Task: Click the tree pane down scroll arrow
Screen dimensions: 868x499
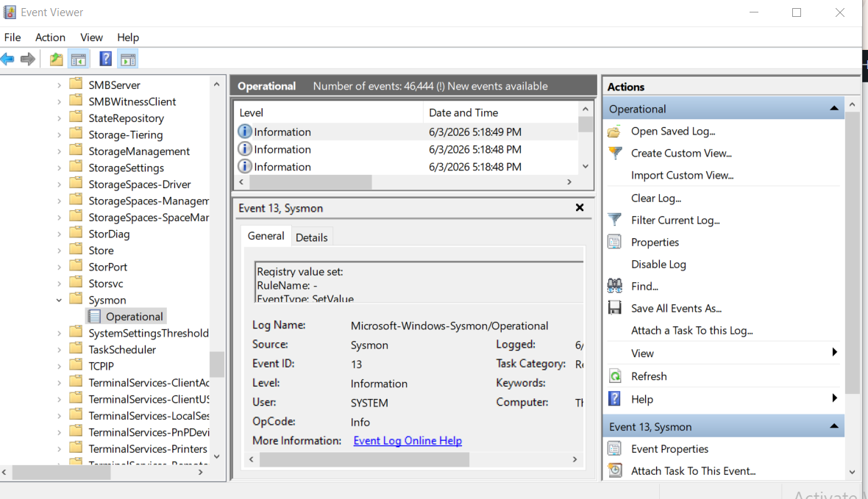Action: point(216,456)
